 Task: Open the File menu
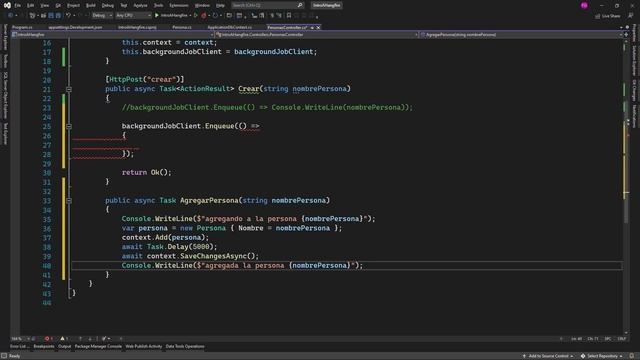tap(18, 5)
